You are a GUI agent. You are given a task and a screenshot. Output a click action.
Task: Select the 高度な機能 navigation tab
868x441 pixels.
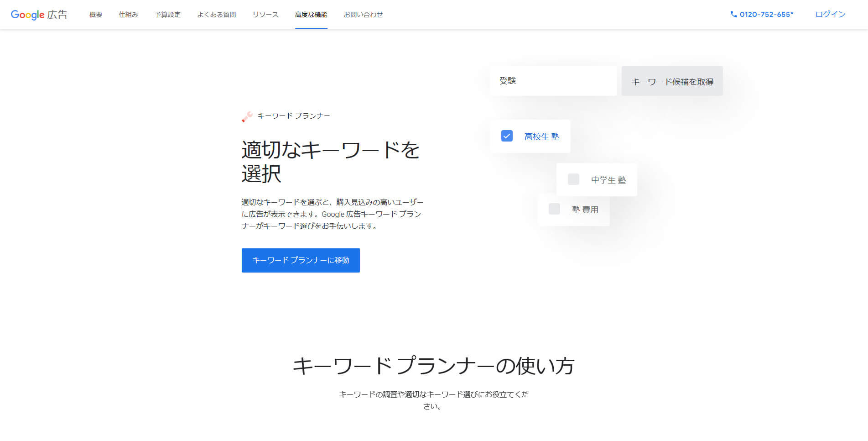tap(311, 15)
